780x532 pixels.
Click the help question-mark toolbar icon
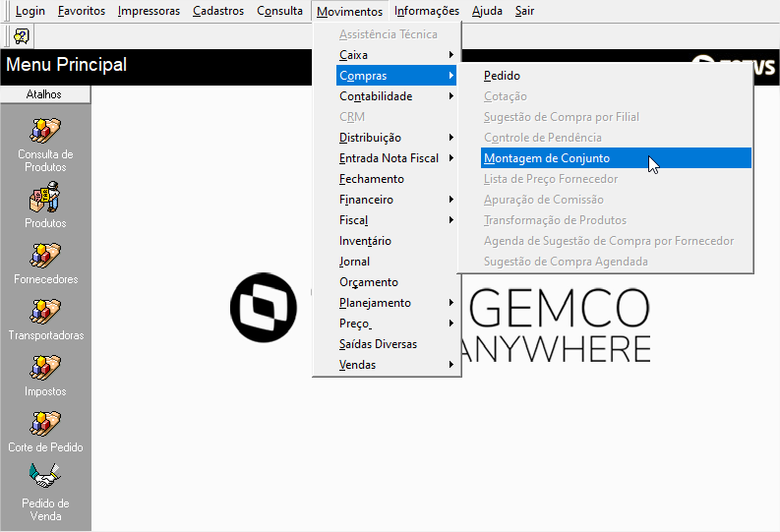pyautogui.click(x=22, y=36)
